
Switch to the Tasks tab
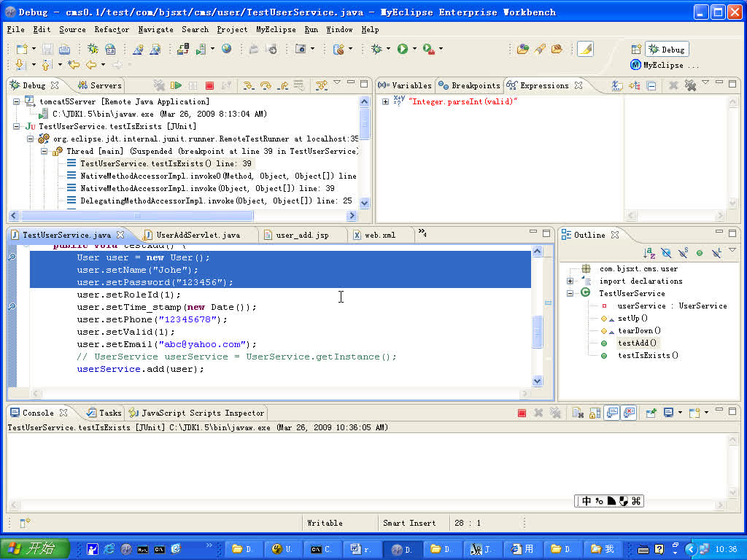pyautogui.click(x=104, y=413)
